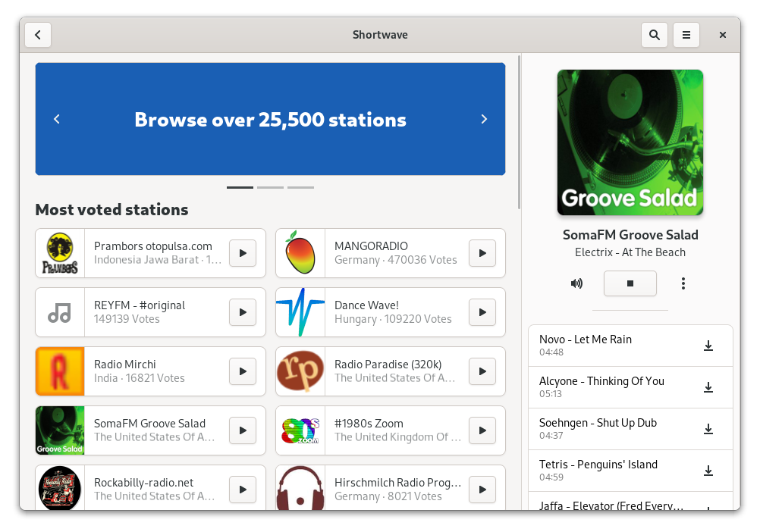760x532 pixels.
Task: Stop the current playback
Action: pos(630,283)
